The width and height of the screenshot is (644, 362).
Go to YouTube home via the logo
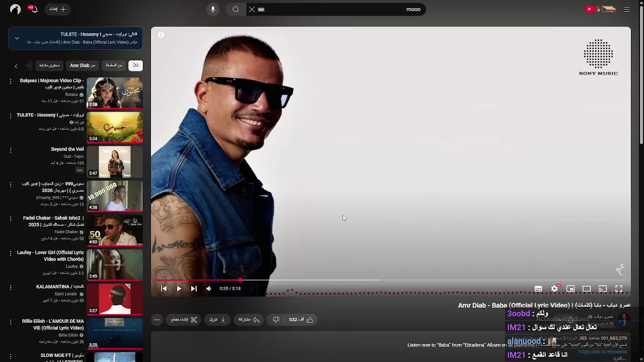[x=600, y=9]
